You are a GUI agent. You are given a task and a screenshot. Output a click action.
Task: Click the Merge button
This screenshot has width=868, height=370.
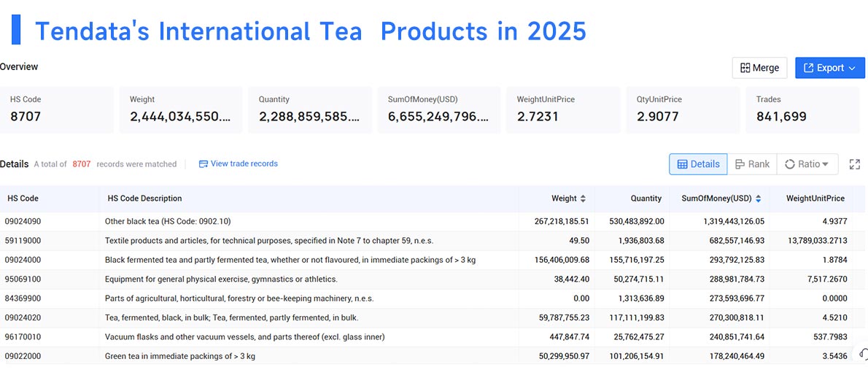(x=759, y=68)
